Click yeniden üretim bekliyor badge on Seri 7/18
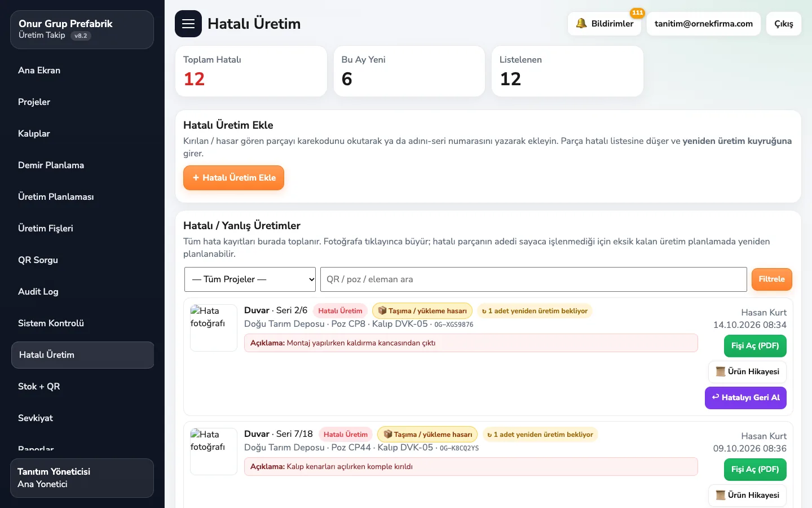Image resolution: width=812 pixels, height=508 pixels. pos(540,435)
